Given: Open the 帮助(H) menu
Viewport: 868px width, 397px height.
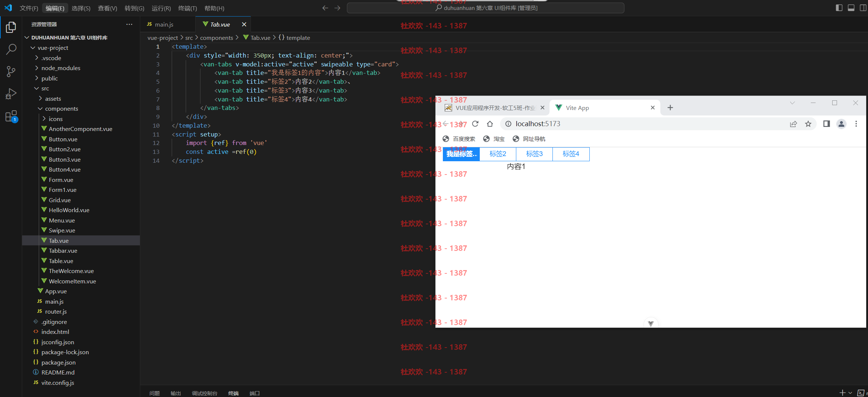Looking at the screenshot, I should pos(214,8).
